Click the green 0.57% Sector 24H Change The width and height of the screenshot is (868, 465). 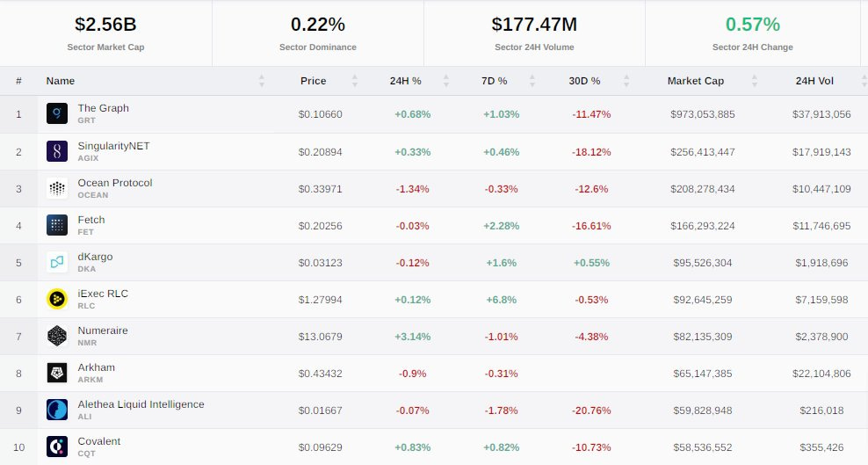pyautogui.click(x=752, y=25)
